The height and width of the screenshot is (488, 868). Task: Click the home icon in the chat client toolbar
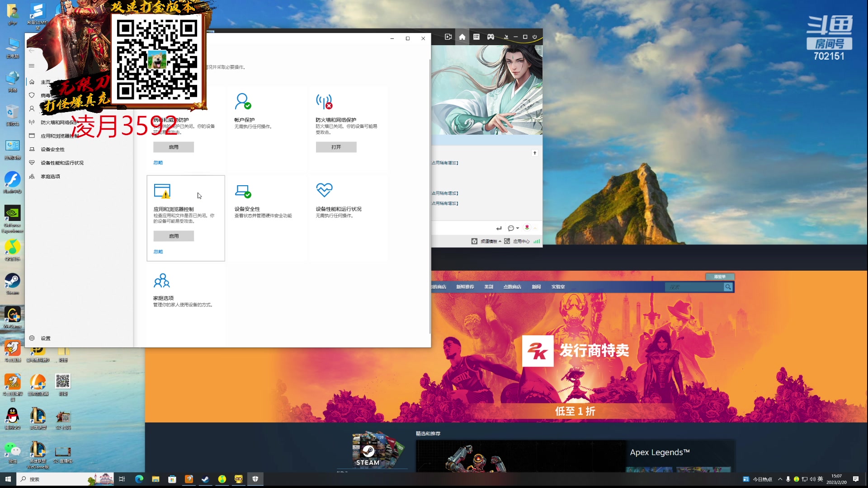coord(462,37)
